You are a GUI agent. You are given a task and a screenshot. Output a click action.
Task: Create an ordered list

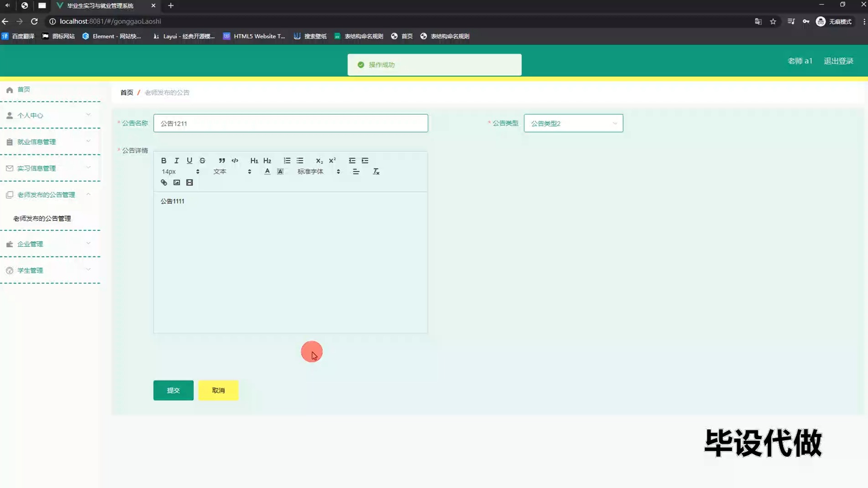click(287, 160)
